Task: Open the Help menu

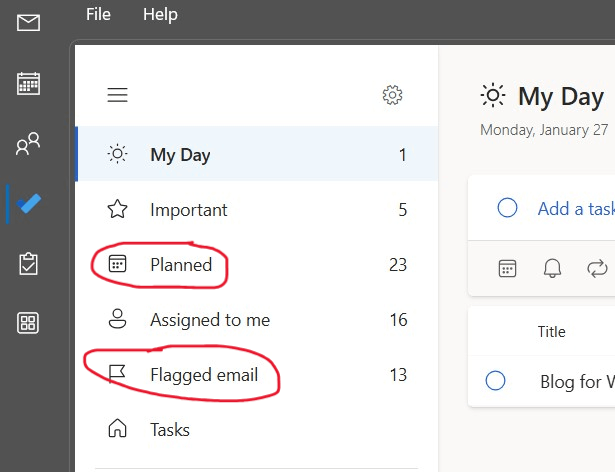Action: [x=160, y=15]
